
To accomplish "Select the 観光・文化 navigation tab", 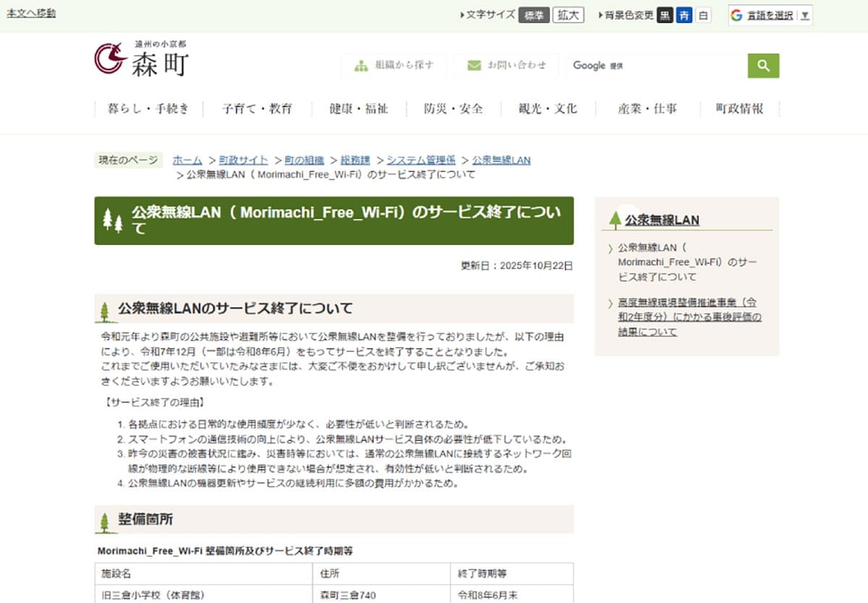I will (x=548, y=108).
